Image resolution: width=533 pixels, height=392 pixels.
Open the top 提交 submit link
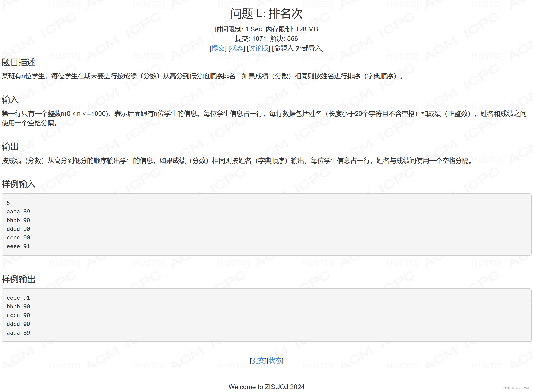click(218, 48)
